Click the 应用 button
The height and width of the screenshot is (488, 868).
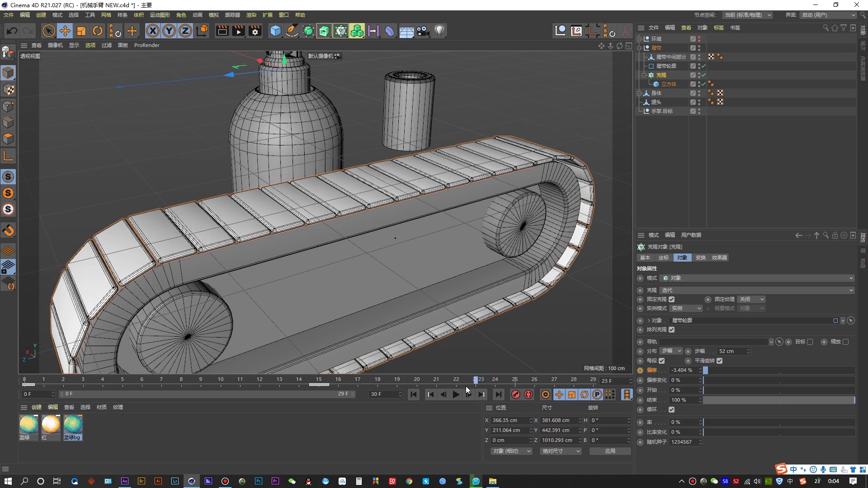coord(610,451)
